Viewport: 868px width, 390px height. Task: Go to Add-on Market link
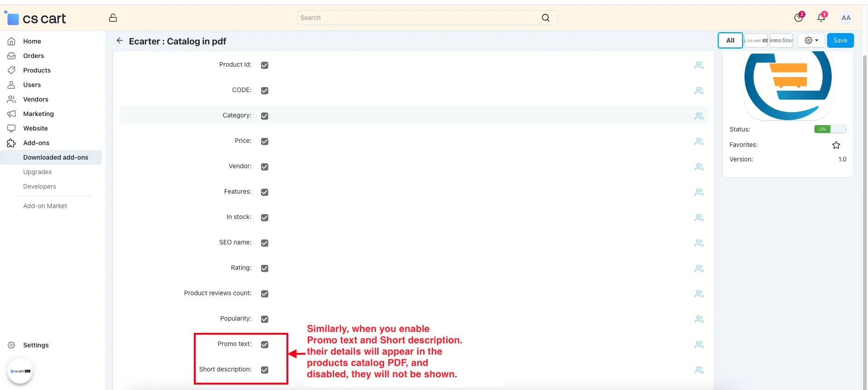pyautogui.click(x=45, y=206)
